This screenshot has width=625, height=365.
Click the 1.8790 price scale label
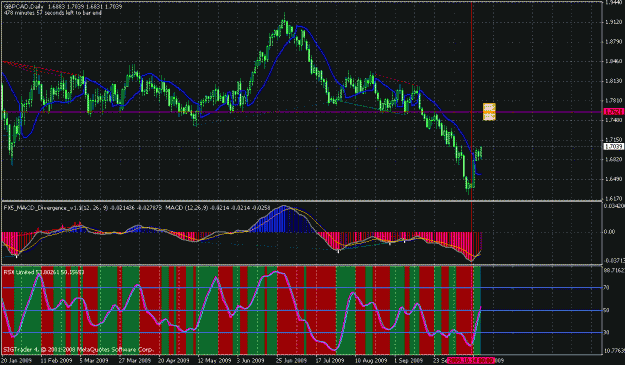click(x=614, y=42)
